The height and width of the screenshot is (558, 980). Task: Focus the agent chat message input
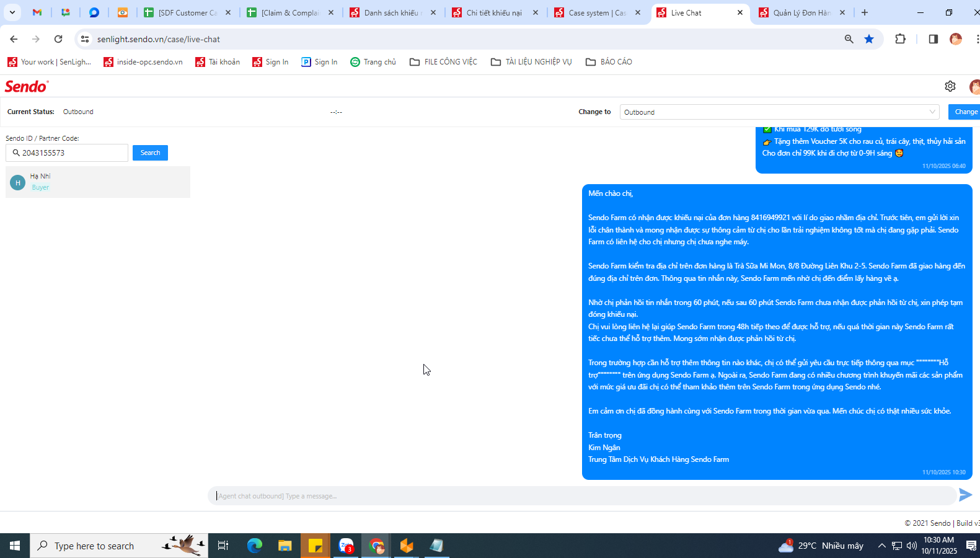pyautogui.click(x=581, y=496)
